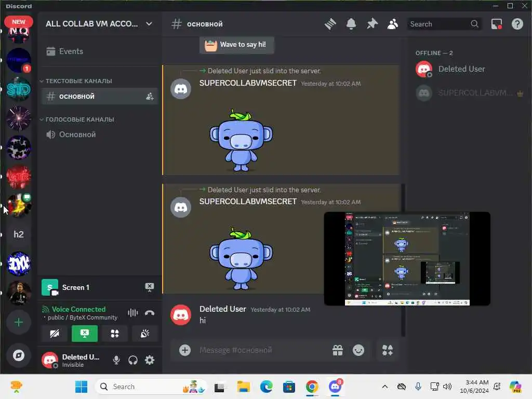
Task: Open the STD neon server icon
Action: click(19, 89)
